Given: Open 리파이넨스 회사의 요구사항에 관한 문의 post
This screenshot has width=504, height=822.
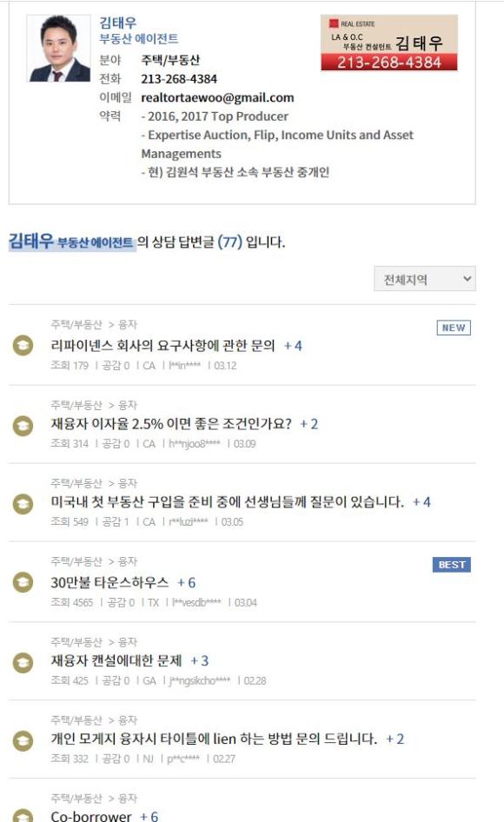Looking at the screenshot, I should click(x=162, y=346).
